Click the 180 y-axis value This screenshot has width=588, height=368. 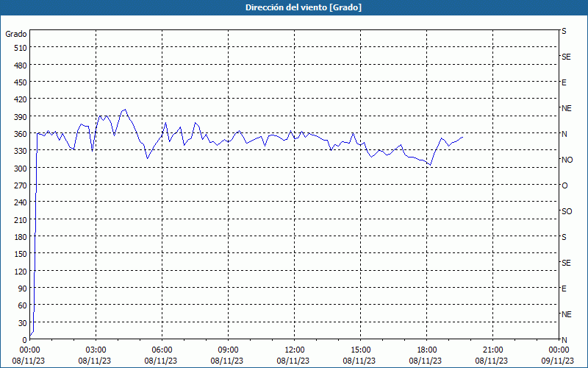(x=21, y=237)
